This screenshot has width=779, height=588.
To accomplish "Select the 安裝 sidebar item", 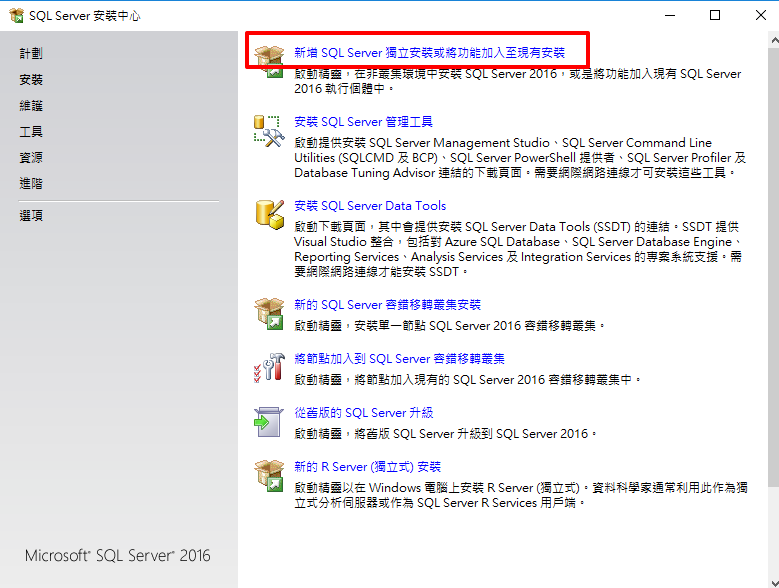I will coord(31,79).
